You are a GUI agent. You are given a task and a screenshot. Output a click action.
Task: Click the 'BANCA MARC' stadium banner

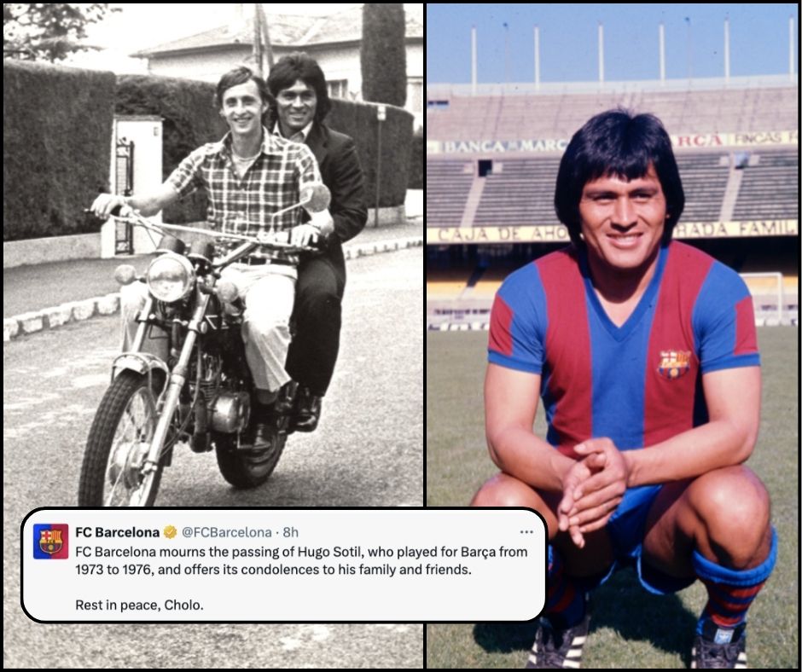click(505, 147)
